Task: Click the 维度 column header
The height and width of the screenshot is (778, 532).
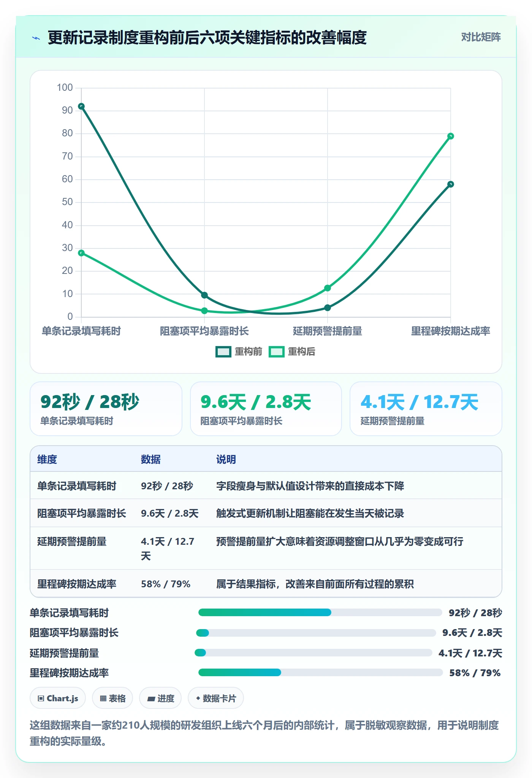Action: pyautogui.click(x=47, y=459)
